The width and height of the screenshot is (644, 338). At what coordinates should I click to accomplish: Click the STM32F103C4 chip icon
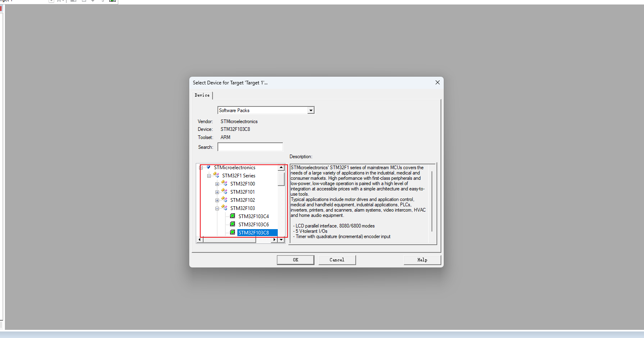232,216
